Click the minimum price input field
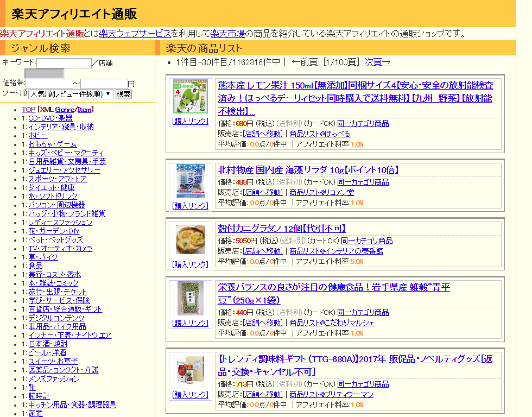The image size is (532, 417). (49, 84)
